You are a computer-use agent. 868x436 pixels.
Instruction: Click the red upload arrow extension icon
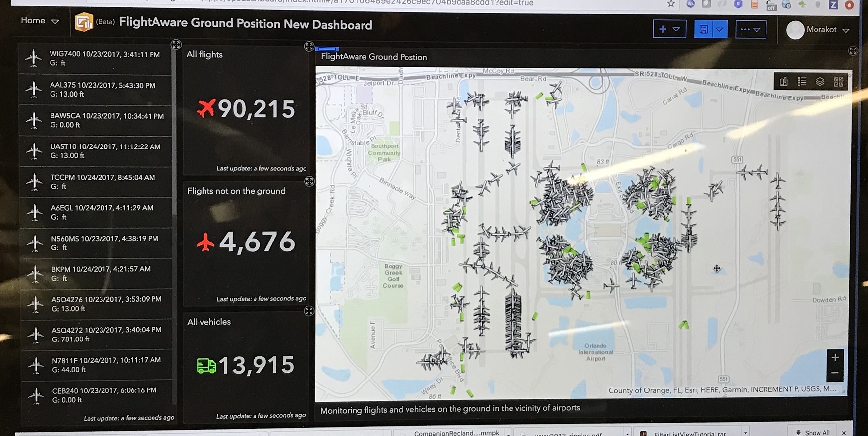tap(849, 5)
